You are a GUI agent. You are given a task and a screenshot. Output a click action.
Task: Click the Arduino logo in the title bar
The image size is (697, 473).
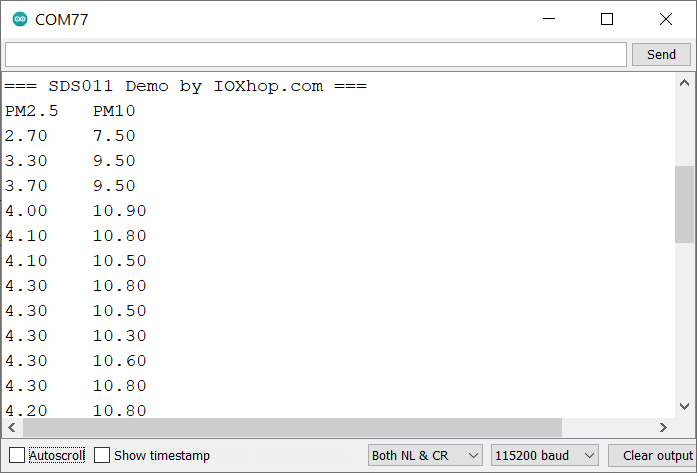[20, 19]
